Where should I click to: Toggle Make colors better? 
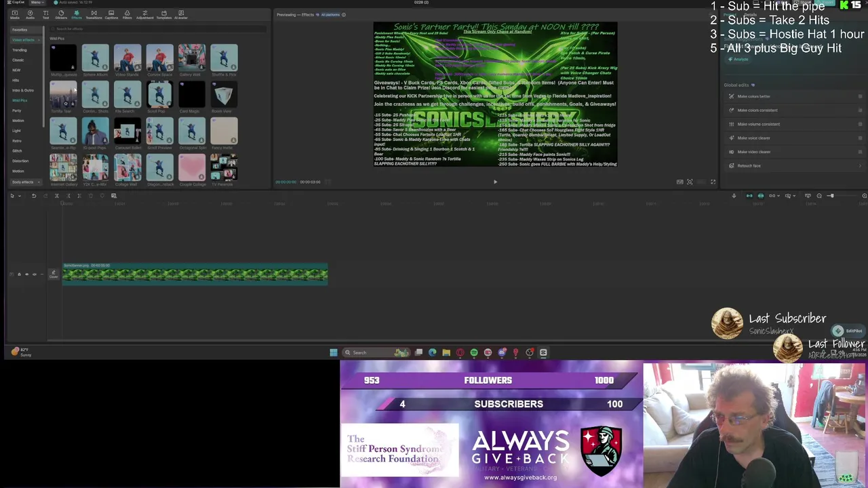[x=860, y=96]
